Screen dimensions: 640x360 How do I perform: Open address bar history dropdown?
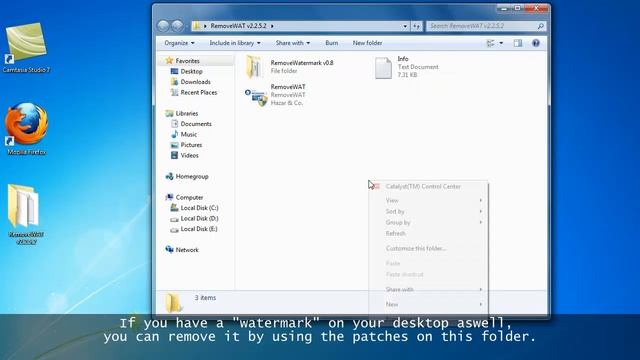click(x=405, y=26)
